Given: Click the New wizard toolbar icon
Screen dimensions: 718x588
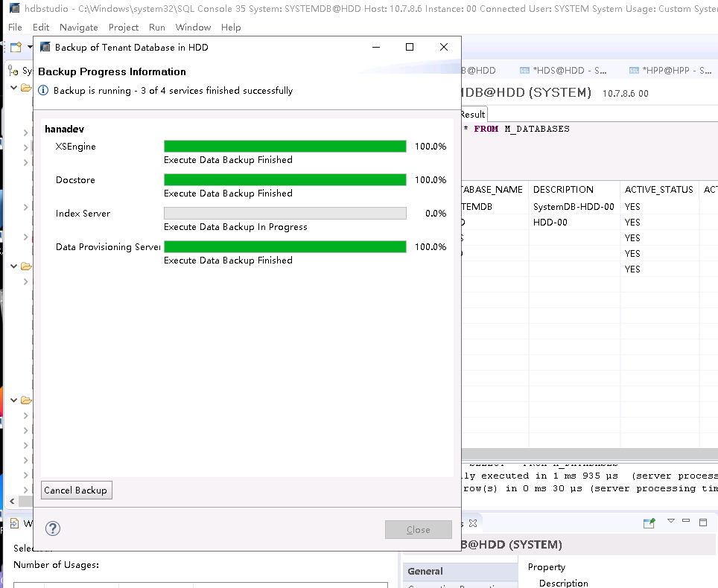Looking at the screenshot, I should (x=15, y=47).
